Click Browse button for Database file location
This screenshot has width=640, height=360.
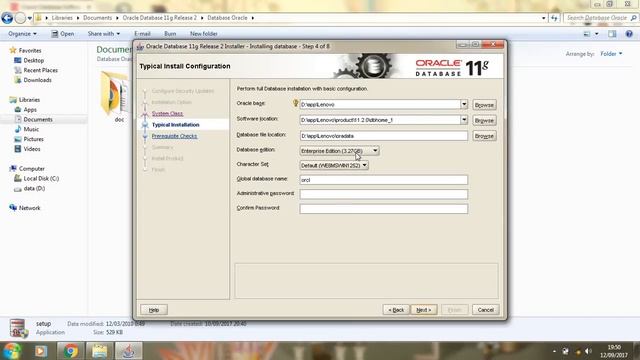click(484, 136)
